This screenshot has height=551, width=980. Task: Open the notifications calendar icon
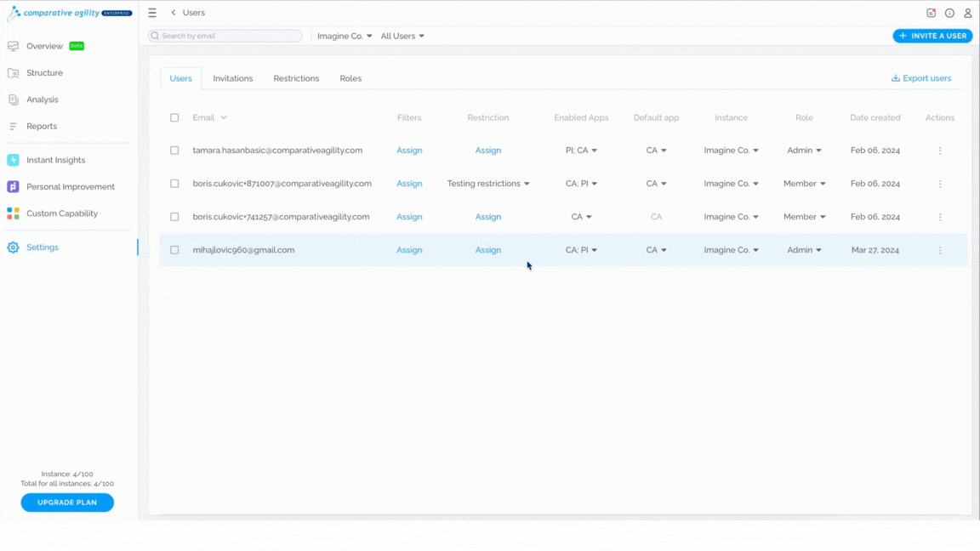tap(931, 13)
